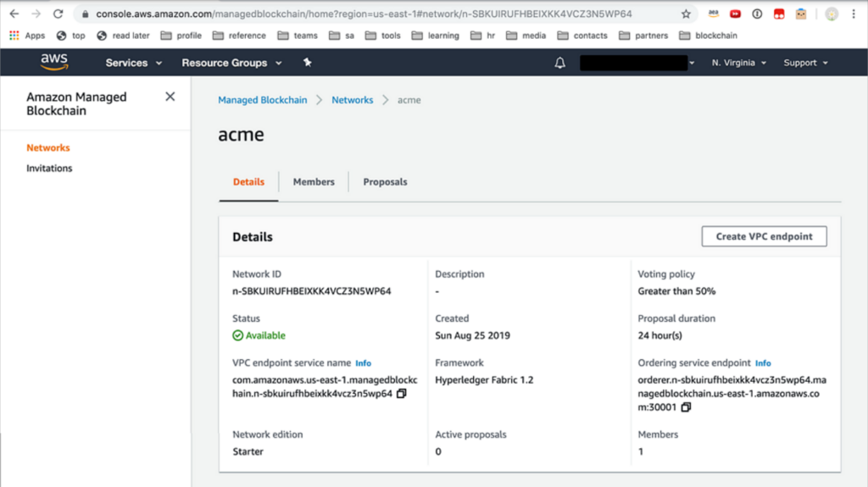The width and height of the screenshot is (868, 487).
Task: Click the 'Greater than 50%' voting policy value
Action: pos(676,291)
